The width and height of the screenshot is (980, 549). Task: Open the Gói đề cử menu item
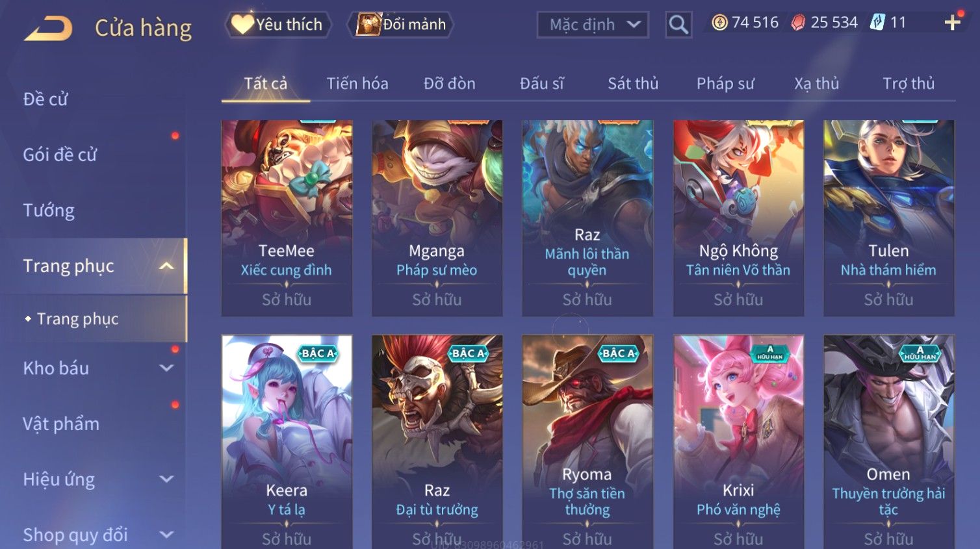(x=60, y=155)
